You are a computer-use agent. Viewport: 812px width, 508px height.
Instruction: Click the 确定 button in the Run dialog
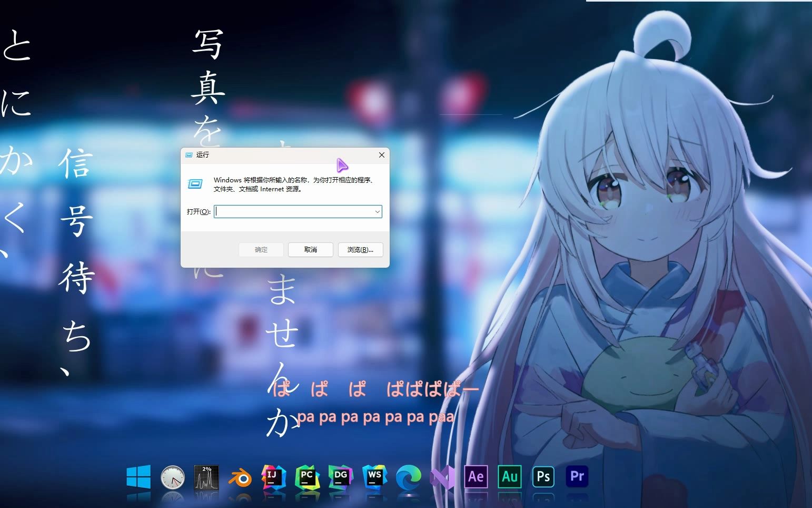click(261, 250)
